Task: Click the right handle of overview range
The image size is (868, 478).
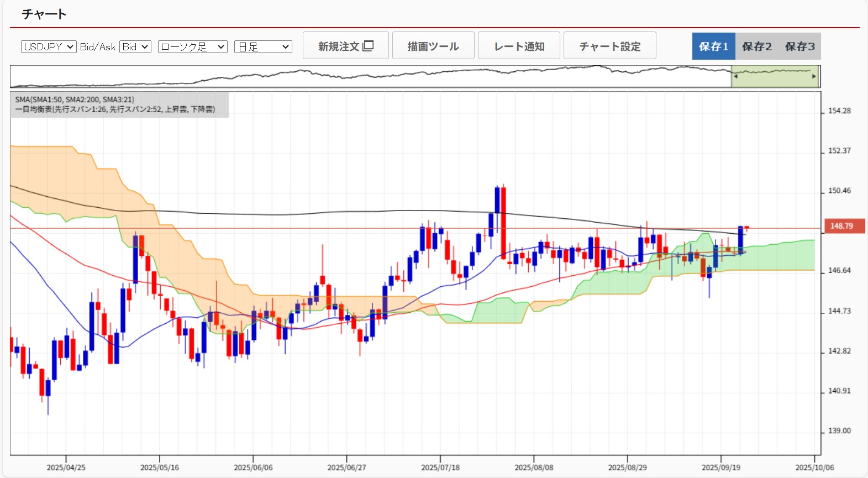Action: pos(814,76)
